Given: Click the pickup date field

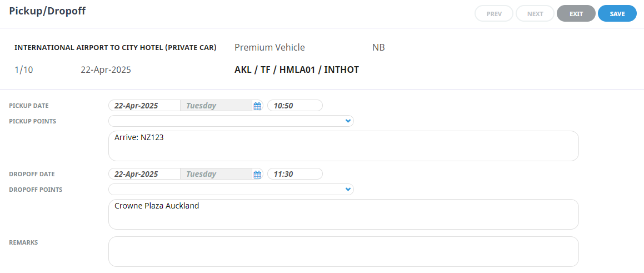Looking at the screenshot, I should tap(144, 106).
